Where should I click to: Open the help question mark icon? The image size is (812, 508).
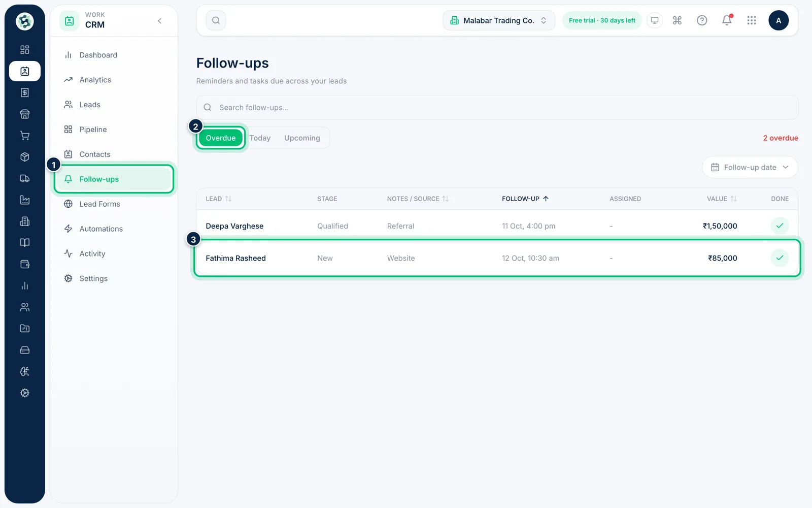702,20
